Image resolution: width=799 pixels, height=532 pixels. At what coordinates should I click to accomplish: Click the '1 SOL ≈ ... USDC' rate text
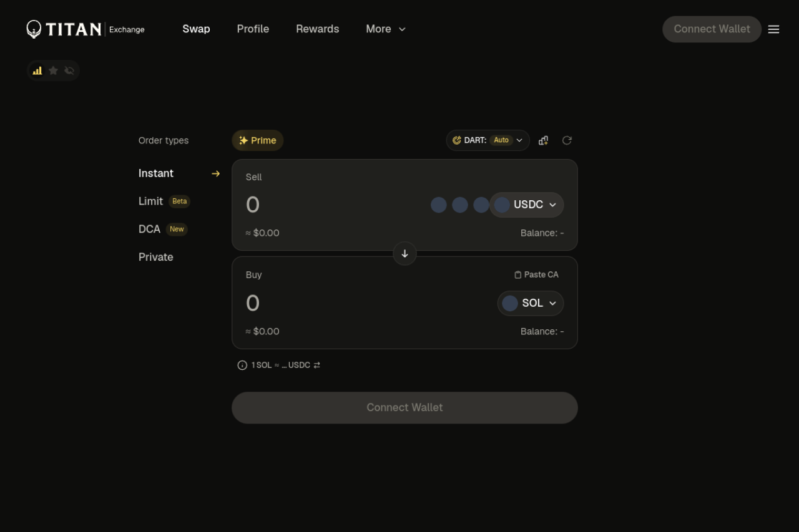(281, 365)
